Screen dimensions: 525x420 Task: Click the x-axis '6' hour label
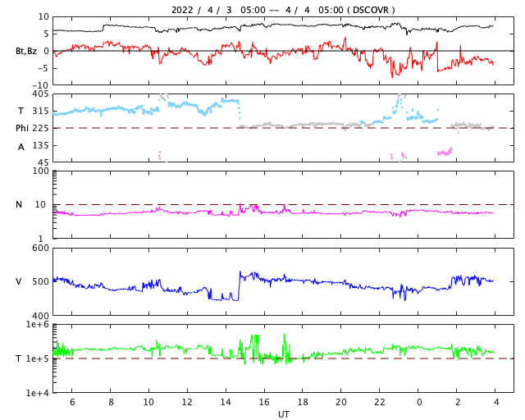tap(72, 402)
